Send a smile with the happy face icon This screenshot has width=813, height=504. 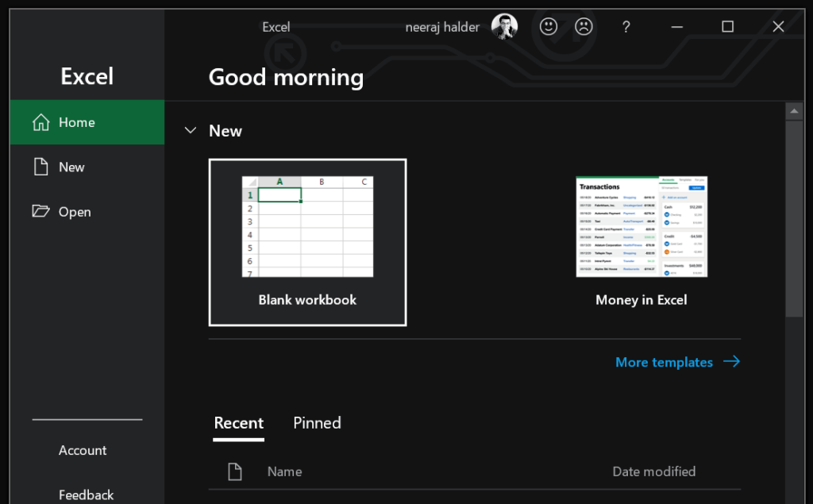(x=548, y=26)
